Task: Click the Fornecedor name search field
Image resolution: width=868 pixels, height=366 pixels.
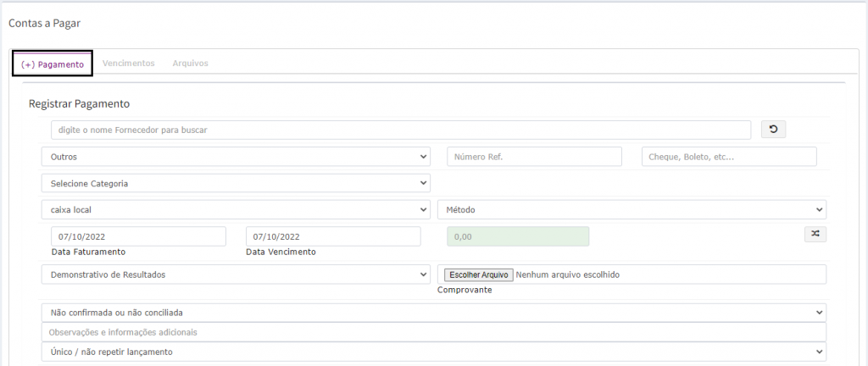Action: point(401,130)
